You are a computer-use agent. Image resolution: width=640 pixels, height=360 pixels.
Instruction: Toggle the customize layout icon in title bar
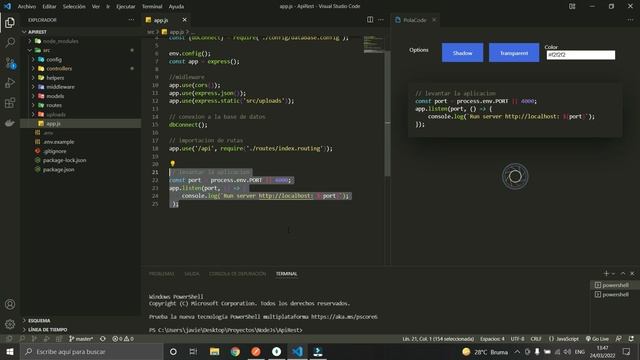572,6
